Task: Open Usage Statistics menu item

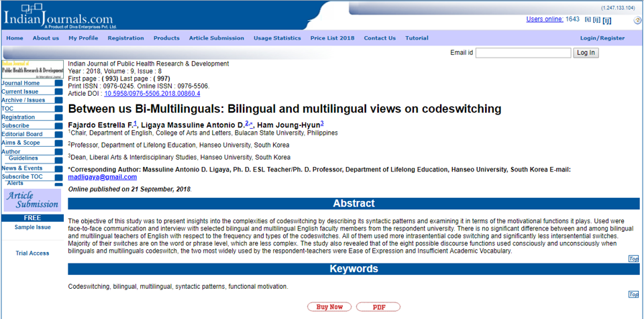Action: click(x=277, y=38)
